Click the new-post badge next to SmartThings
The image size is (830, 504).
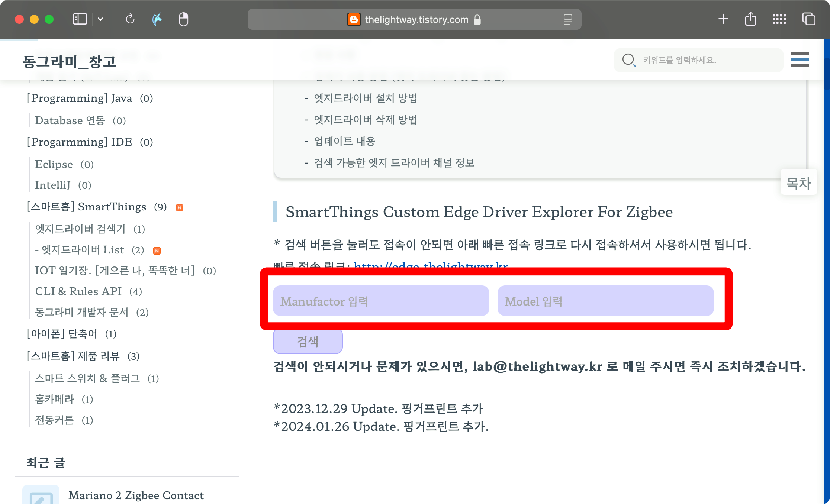click(180, 208)
